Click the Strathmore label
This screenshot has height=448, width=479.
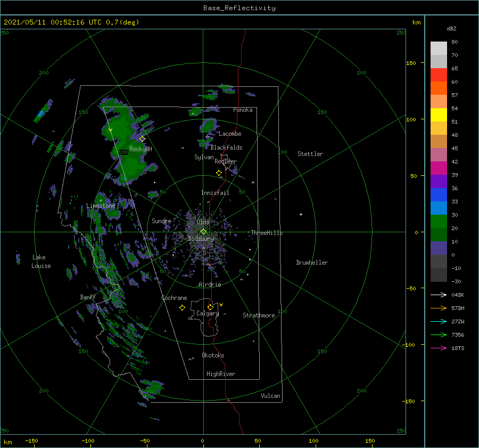[259, 315]
